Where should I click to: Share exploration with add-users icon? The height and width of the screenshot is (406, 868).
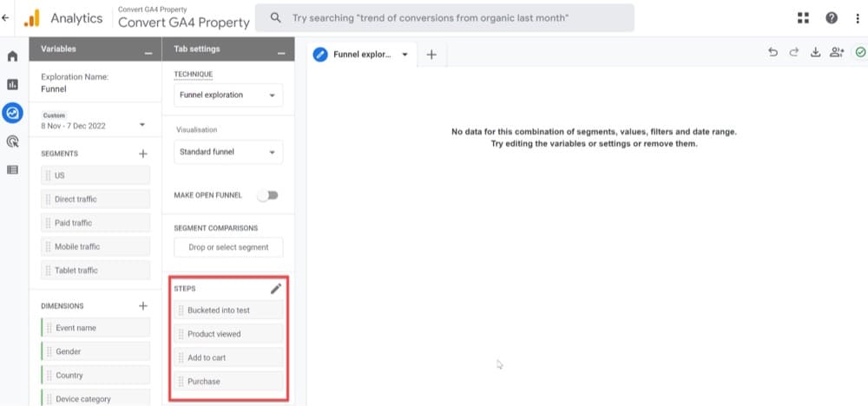click(x=837, y=53)
